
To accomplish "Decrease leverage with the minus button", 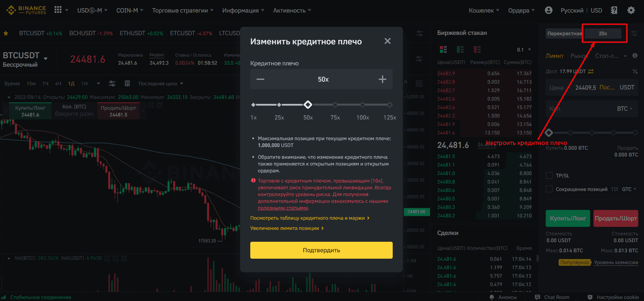I will 260,79.
